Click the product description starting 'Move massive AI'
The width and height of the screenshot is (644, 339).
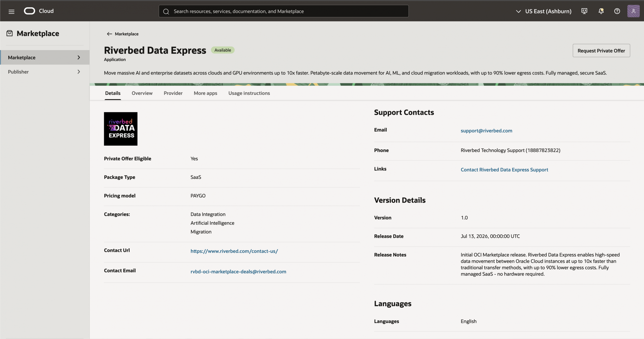coord(355,73)
